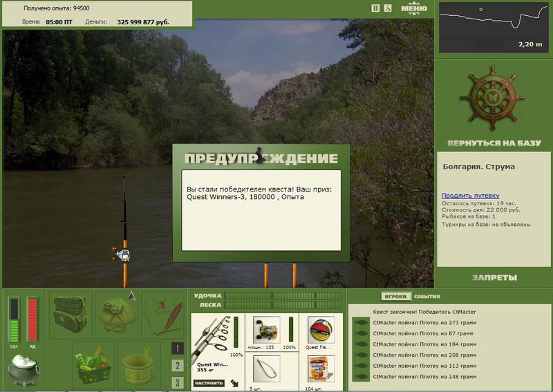Click the УДОЧКА tension bar

283,296
